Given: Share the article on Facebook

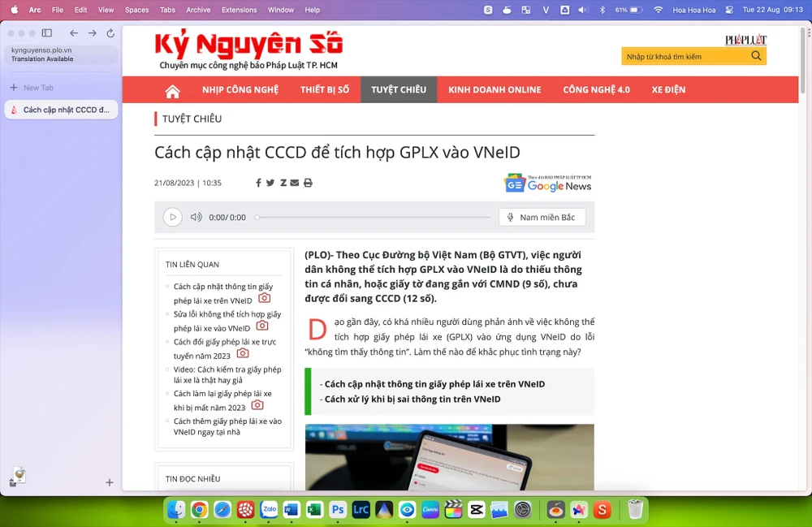Looking at the screenshot, I should point(258,184).
